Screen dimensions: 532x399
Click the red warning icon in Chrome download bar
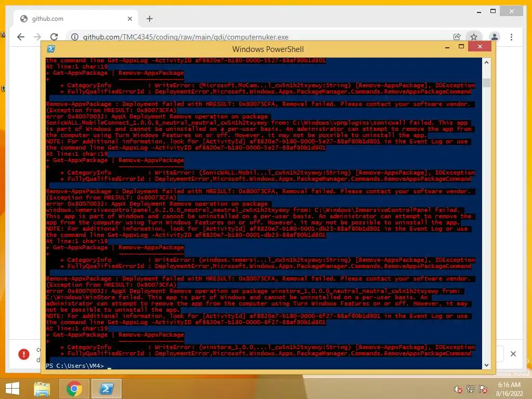(x=24, y=354)
